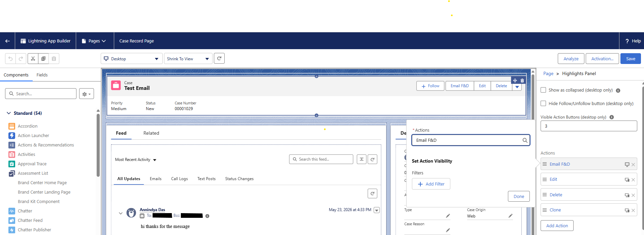Click the paste clipboard icon

tap(54, 59)
